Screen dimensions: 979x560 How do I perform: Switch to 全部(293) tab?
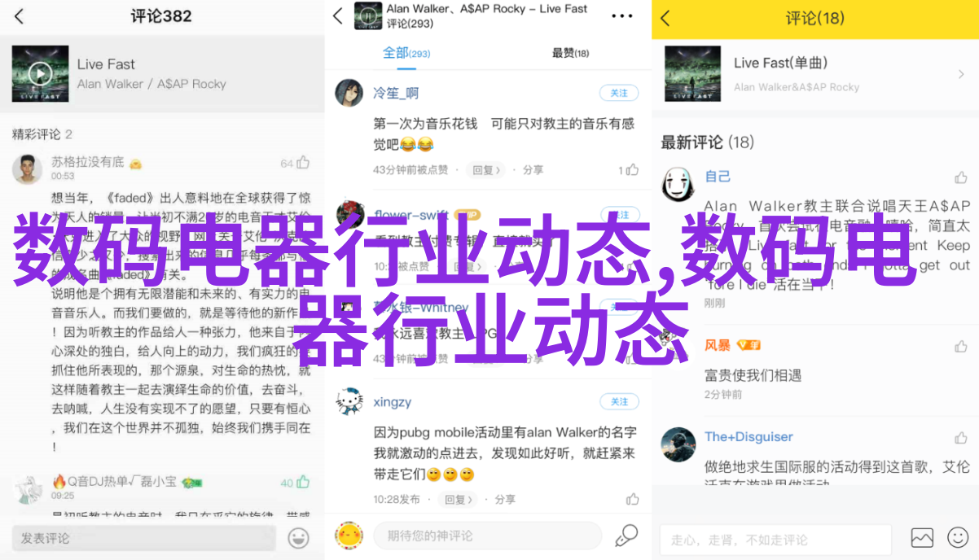(x=406, y=53)
